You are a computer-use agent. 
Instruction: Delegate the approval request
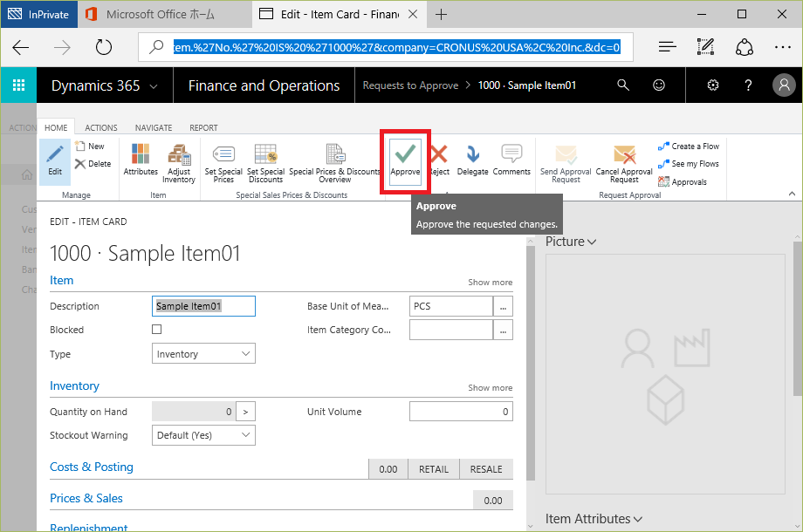(472, 160)
